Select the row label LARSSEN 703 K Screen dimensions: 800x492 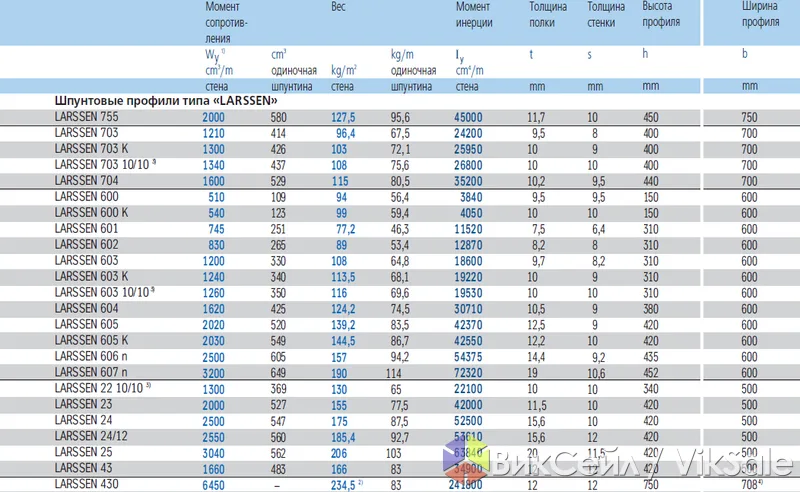[x=91, y=149]
